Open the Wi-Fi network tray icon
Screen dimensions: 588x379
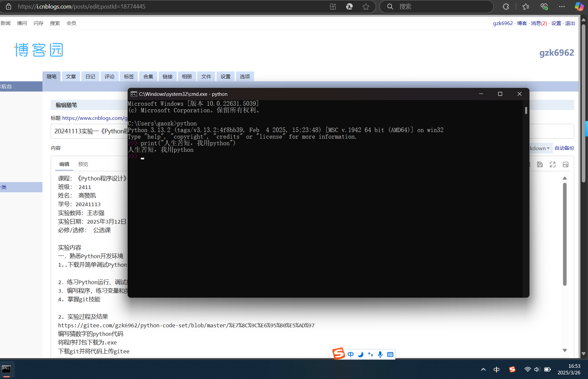[527, 369]
